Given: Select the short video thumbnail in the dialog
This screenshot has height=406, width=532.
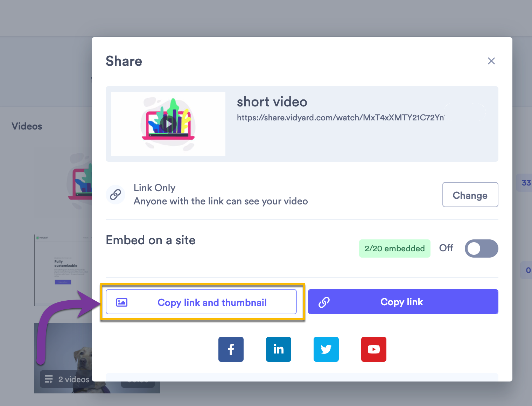Looking at the screenshot, I should 168,124.
